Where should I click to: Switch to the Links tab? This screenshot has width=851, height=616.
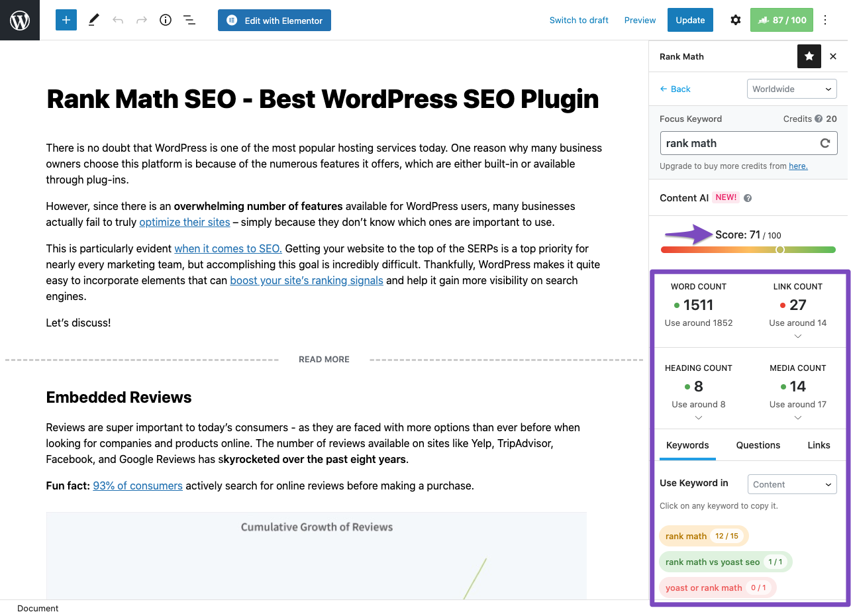point(819,445)
